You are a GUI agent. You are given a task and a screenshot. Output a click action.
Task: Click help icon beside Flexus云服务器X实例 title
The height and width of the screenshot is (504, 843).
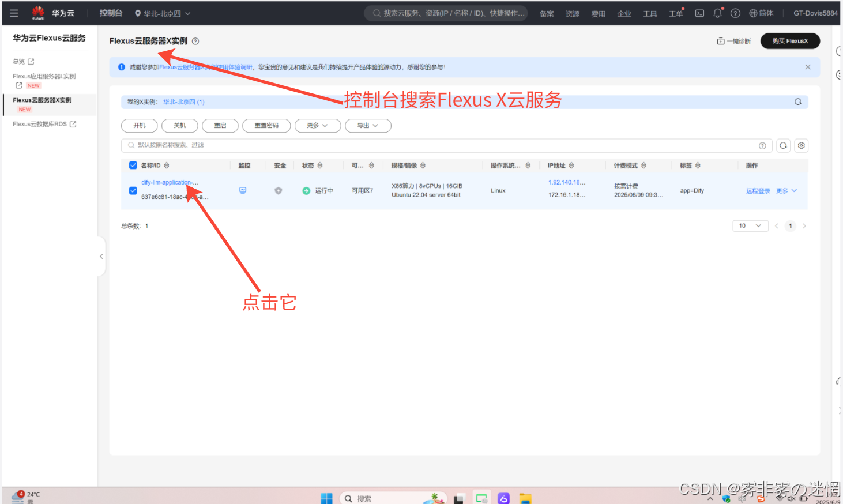point(195,41)
